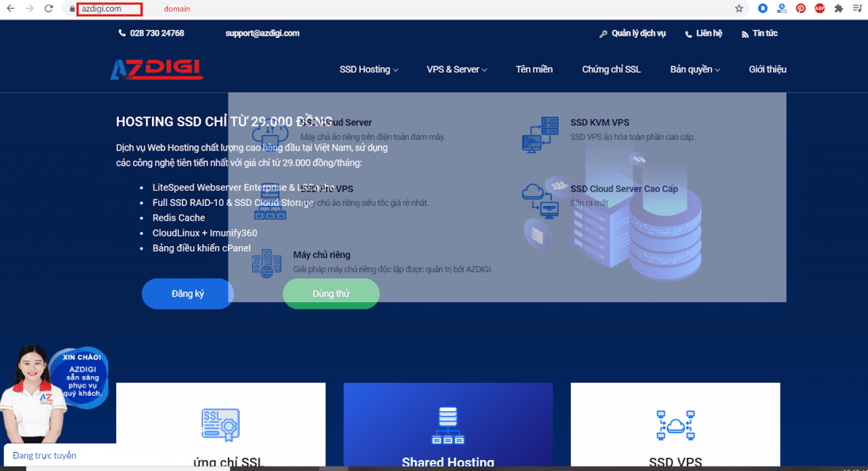868x471 pixels.
Task: Expand the SSD Hosting dropdown menu
Action: pos(369,69)
